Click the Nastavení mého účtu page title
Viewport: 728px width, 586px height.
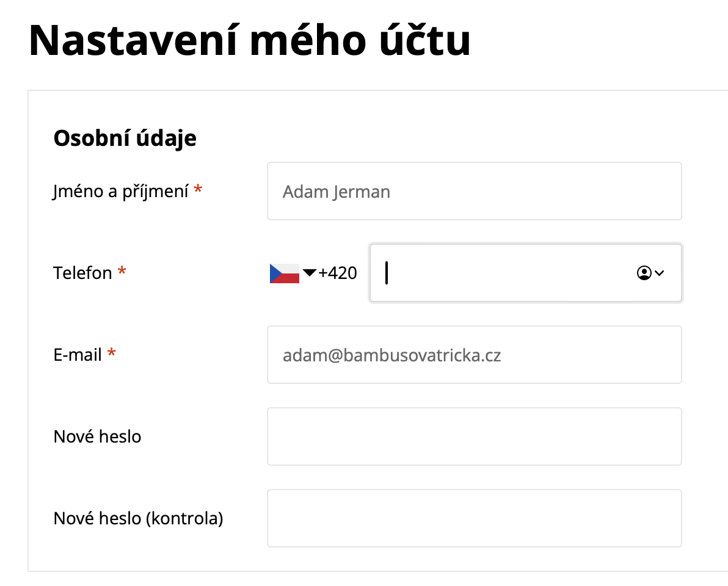click(250, 40)
